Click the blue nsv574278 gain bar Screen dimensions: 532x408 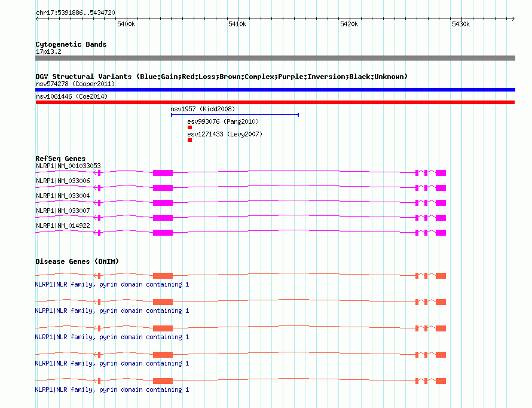coord(275,90)
